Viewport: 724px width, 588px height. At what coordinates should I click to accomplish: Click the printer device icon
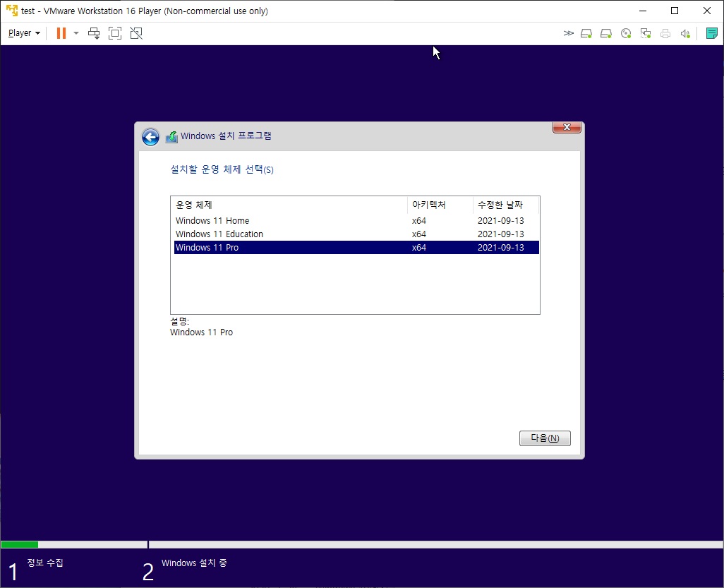tap(665, 33)
